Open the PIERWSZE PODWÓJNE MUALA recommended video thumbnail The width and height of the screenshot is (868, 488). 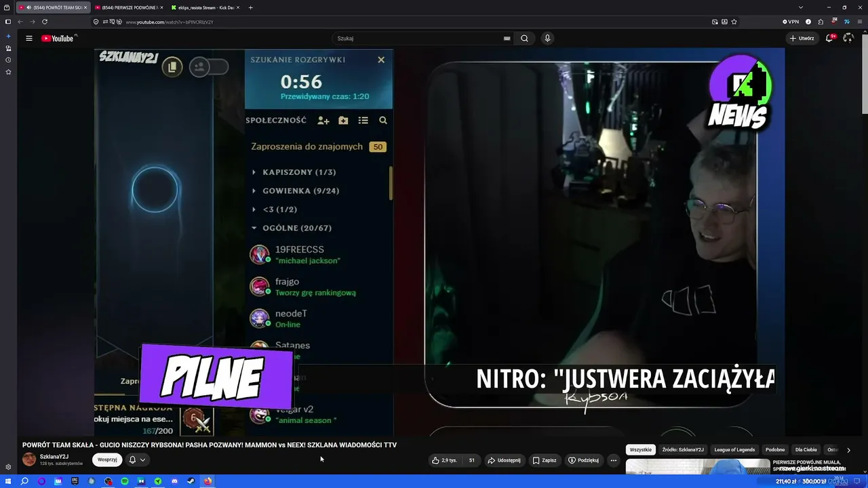698,467
